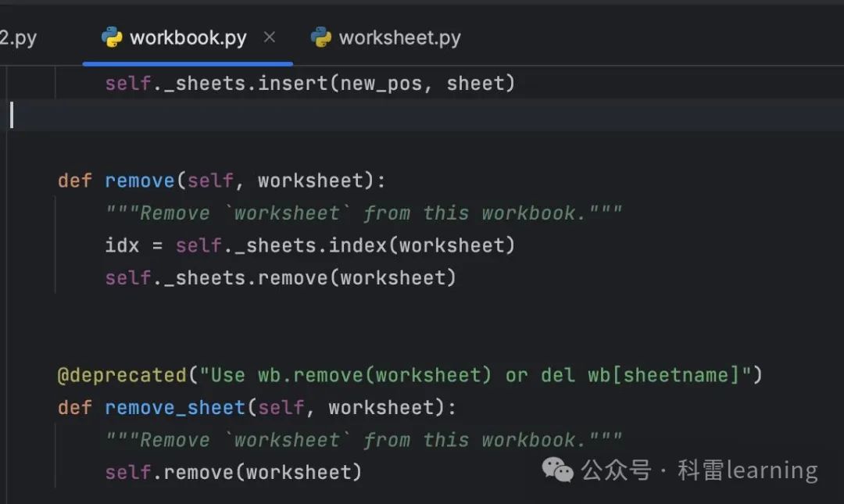Click the @deprecated decorator text
This screenshot has width=844, height=504.
(122, 375)
